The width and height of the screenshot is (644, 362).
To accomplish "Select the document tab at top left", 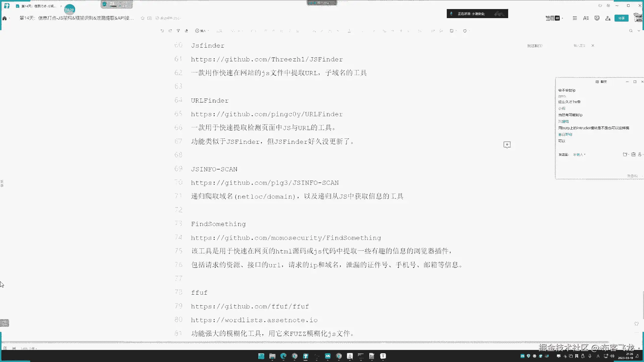I will point(37,6).
